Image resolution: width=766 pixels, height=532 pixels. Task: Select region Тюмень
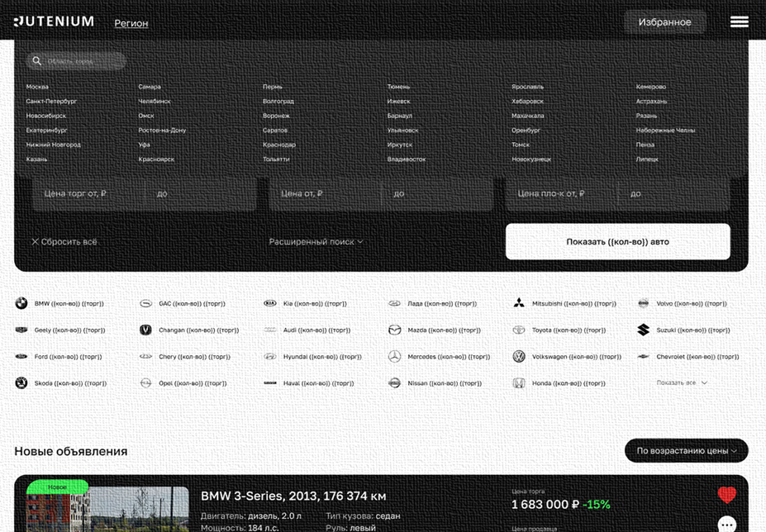tap(398, 87)
